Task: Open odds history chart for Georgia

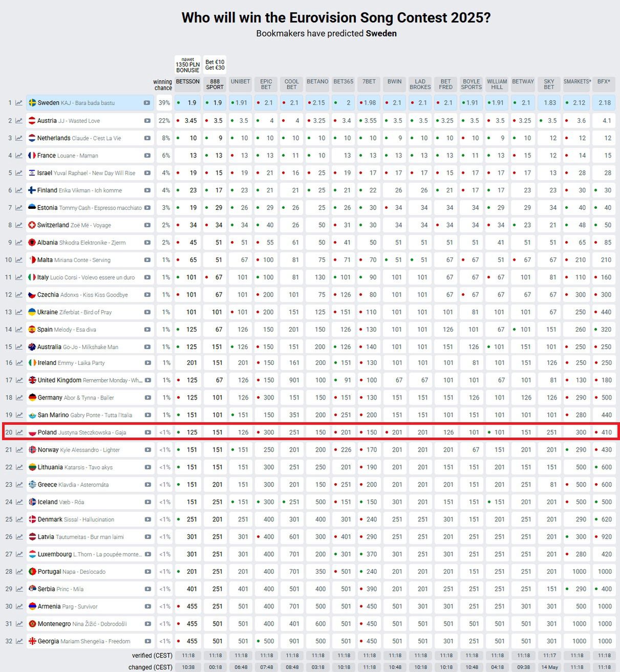Action: pos(19,641)
